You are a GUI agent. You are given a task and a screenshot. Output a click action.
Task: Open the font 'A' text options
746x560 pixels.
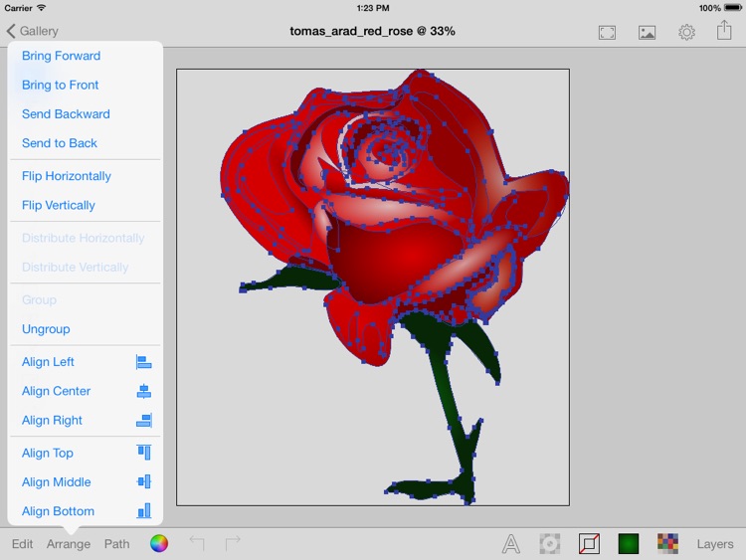coord(510,544)
